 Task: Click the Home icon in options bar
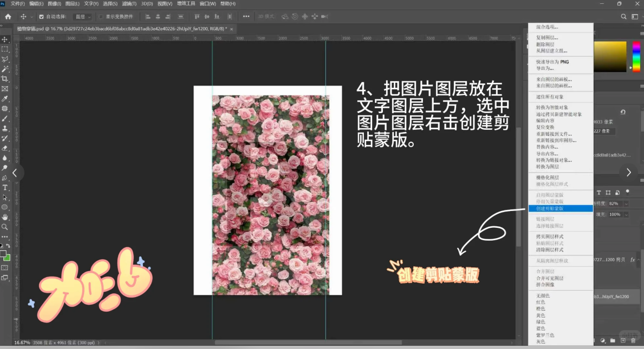pos(8,17)
